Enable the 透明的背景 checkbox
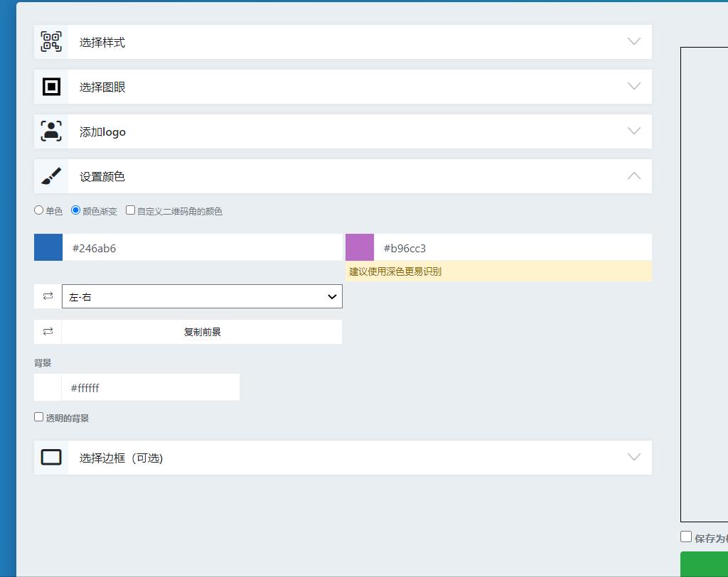The height and width of the screenshot is (577, 728). pyautogui.click(x=38, y=416)
